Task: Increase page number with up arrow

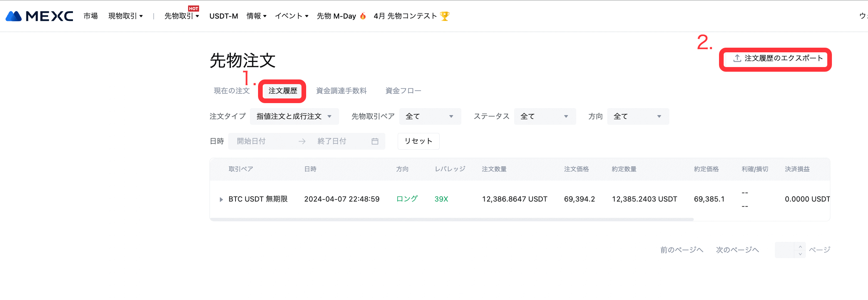Action: click(x=800, y=247)
